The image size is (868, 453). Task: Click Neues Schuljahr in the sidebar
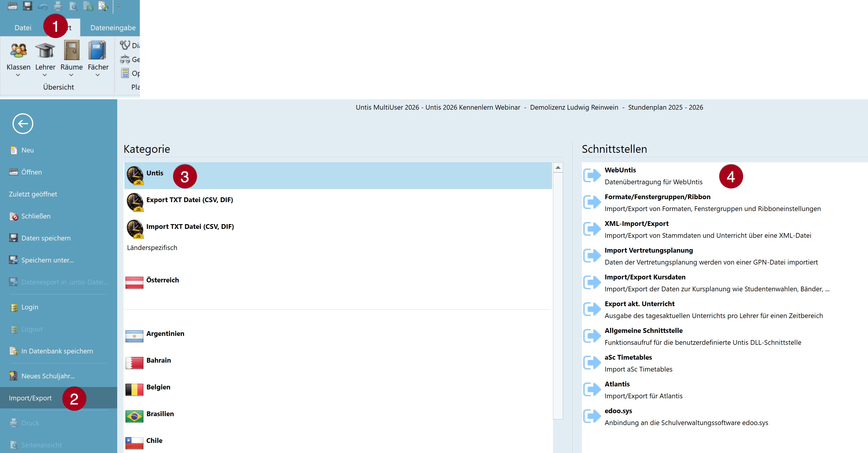48,376
